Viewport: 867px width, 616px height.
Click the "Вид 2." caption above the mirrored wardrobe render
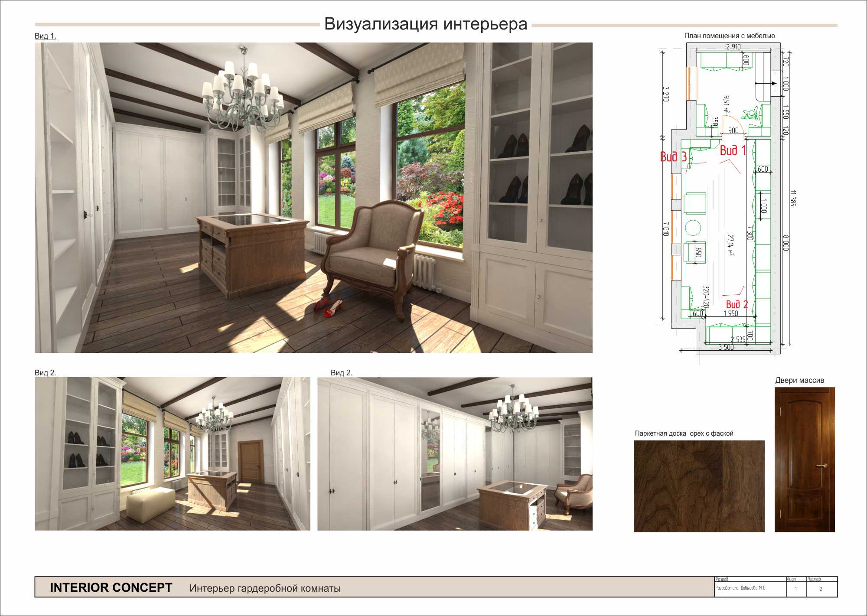[342, 373]
